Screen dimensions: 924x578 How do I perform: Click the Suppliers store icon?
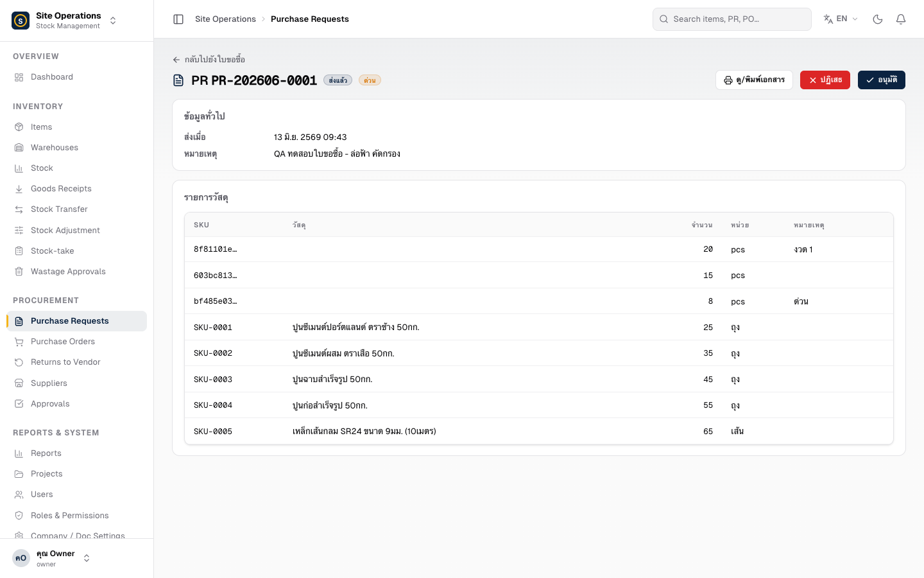pos(19,383)
